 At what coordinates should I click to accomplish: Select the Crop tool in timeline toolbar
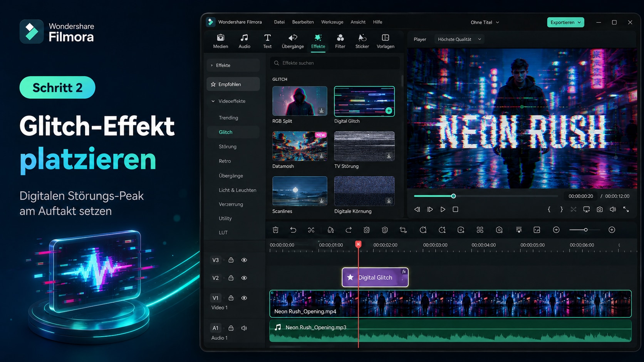pos(403,230)
